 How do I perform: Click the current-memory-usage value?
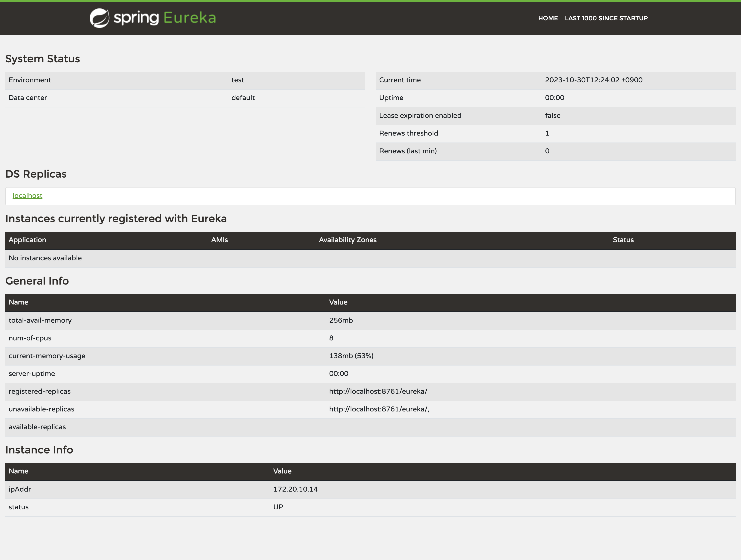click(x=351, y=356)
